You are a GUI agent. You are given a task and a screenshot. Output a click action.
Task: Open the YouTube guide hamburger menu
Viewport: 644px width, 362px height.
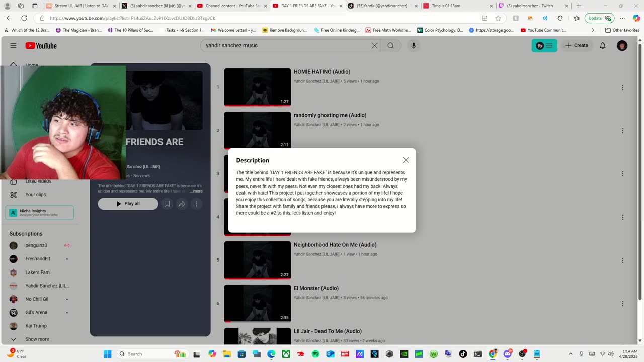(x=14, y=45)
